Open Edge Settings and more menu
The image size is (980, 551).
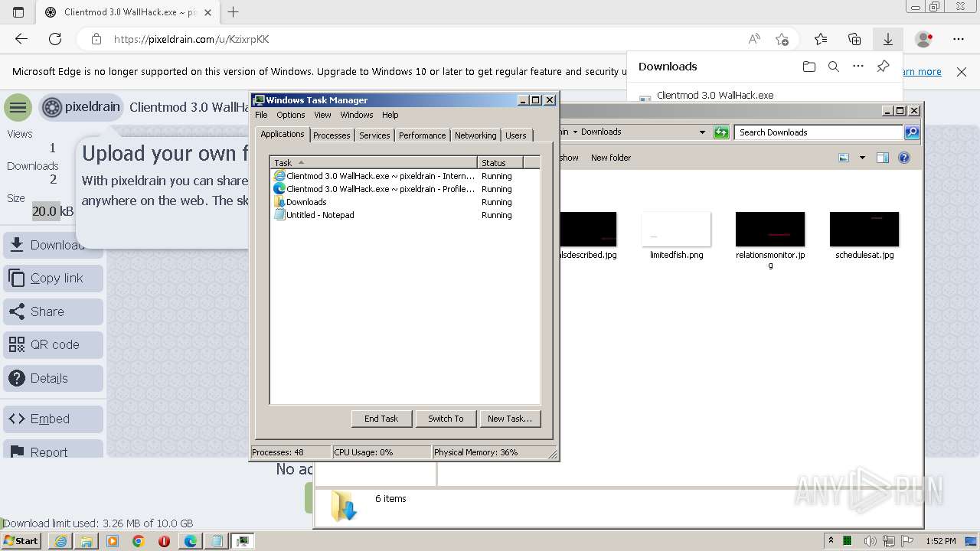point(959,39)
